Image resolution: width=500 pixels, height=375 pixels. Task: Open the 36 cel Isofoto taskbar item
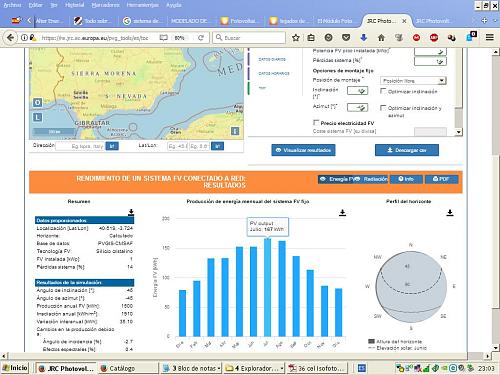click(317, 368)
